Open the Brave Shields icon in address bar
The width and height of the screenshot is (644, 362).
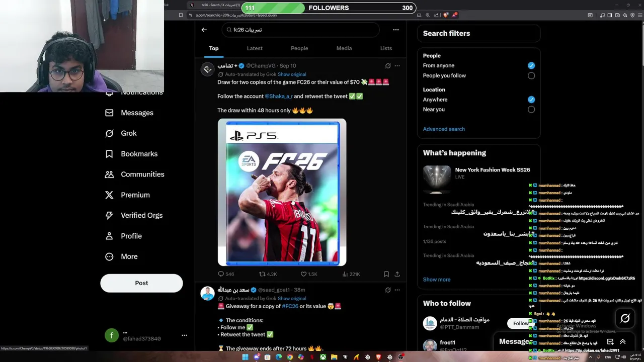point(446,15)
